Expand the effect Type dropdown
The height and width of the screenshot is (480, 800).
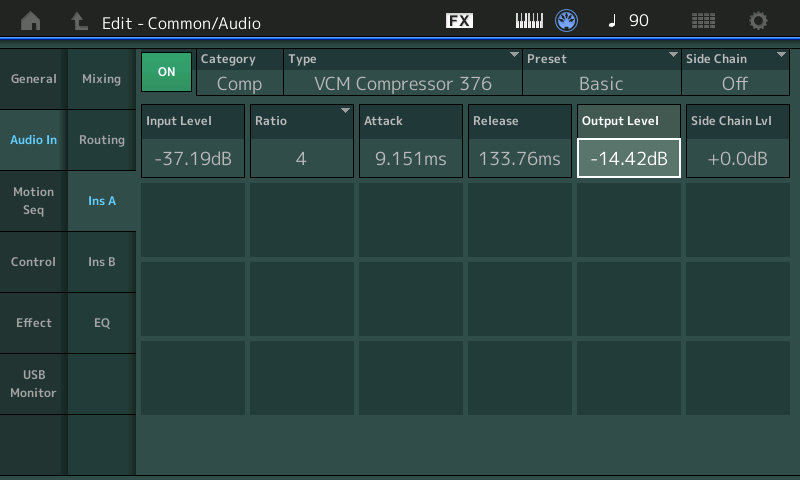403,73
